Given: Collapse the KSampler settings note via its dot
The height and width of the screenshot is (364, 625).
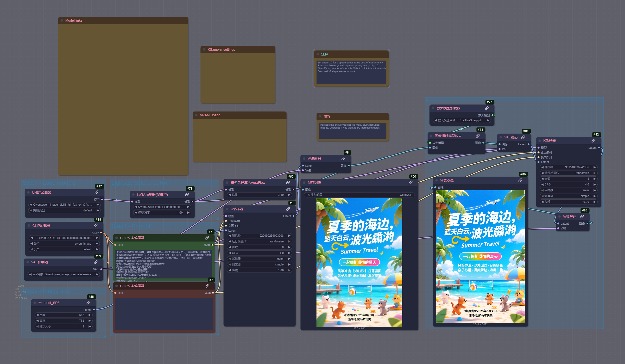Looking at the screenshot, I should click(204, 49).
